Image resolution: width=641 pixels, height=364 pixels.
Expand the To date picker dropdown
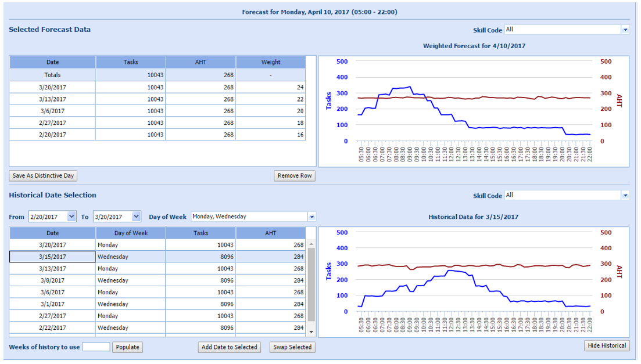[136, 217]
